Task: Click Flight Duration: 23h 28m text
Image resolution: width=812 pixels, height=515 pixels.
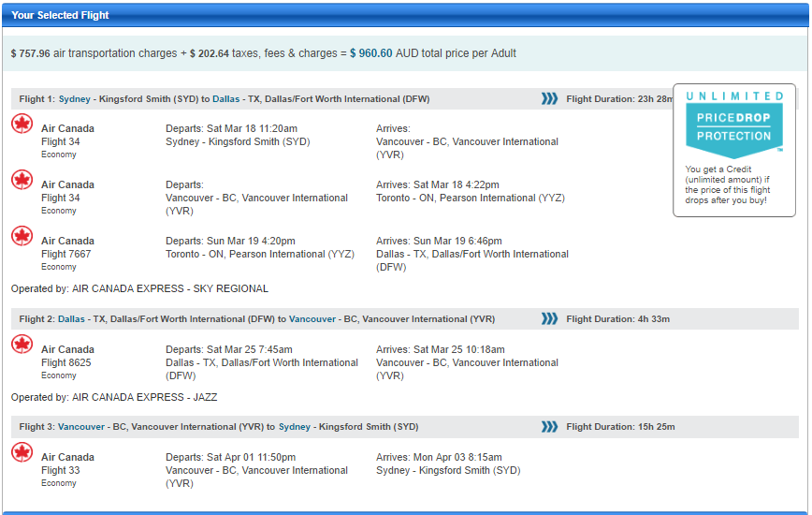Action: point(619,99)
